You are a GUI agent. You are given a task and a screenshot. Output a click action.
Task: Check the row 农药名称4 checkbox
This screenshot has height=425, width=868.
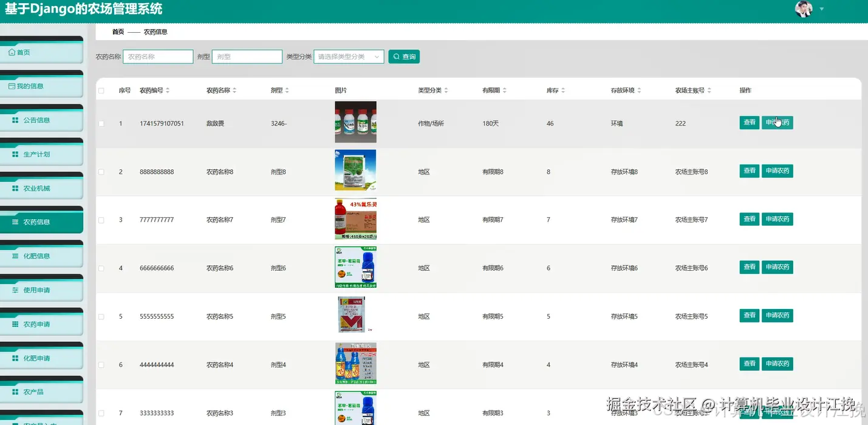[101, 365]
